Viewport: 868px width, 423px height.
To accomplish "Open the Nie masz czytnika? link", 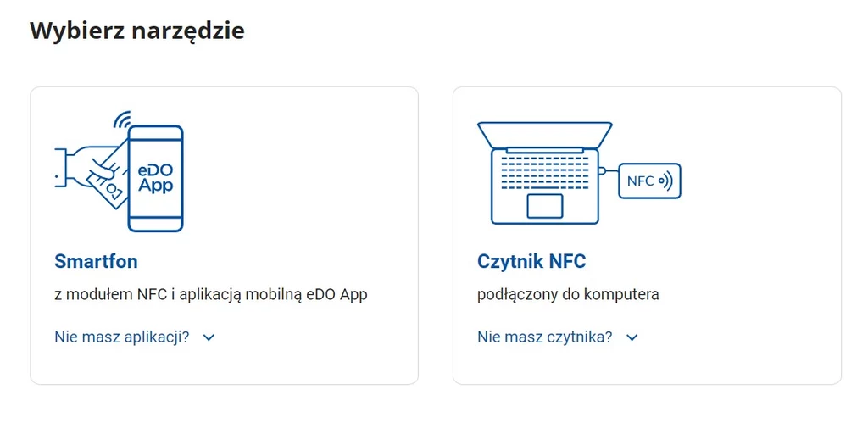I will [x=545, y=337].
